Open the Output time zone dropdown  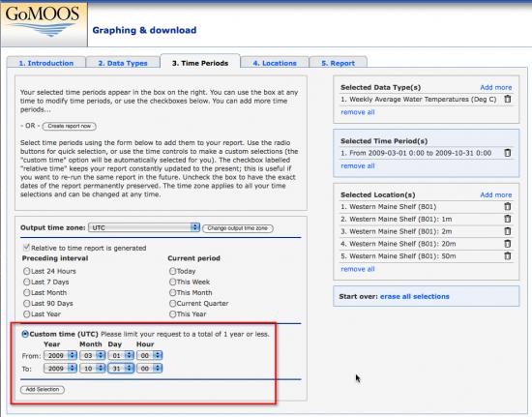[x=144, y=227]
